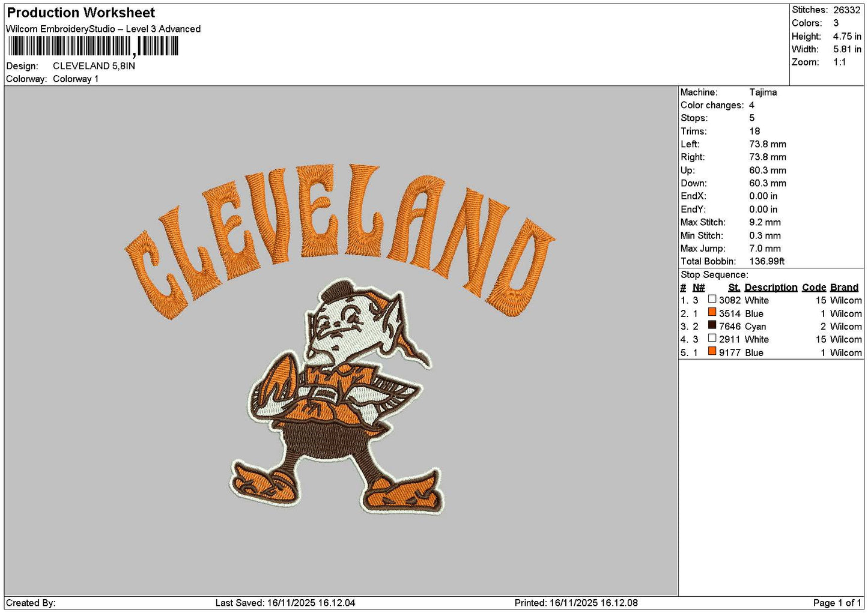Click the EndX value 0.00 in
Screen dimensions: 868x613
763,196
